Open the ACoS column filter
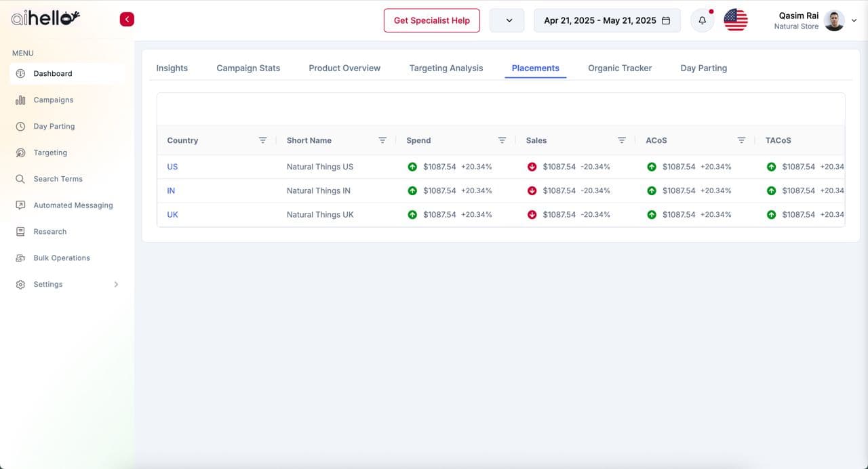This screenshot has height=469, width=868. 741,140
